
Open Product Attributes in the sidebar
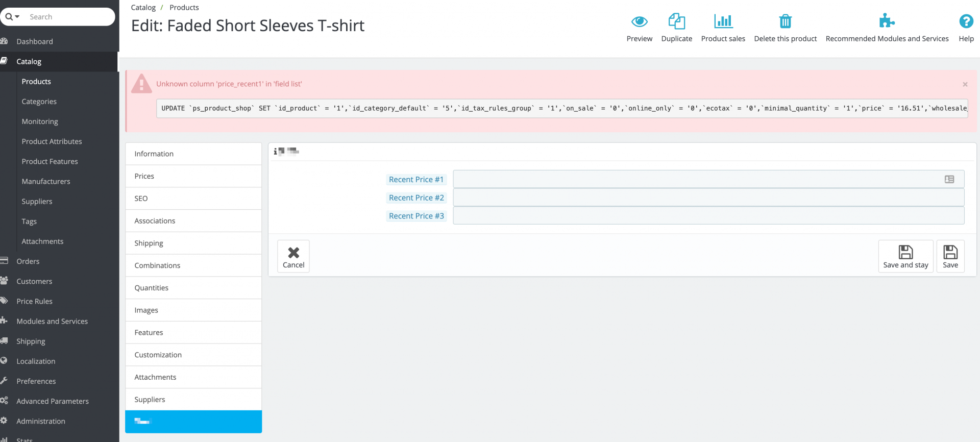pos(52,141)
